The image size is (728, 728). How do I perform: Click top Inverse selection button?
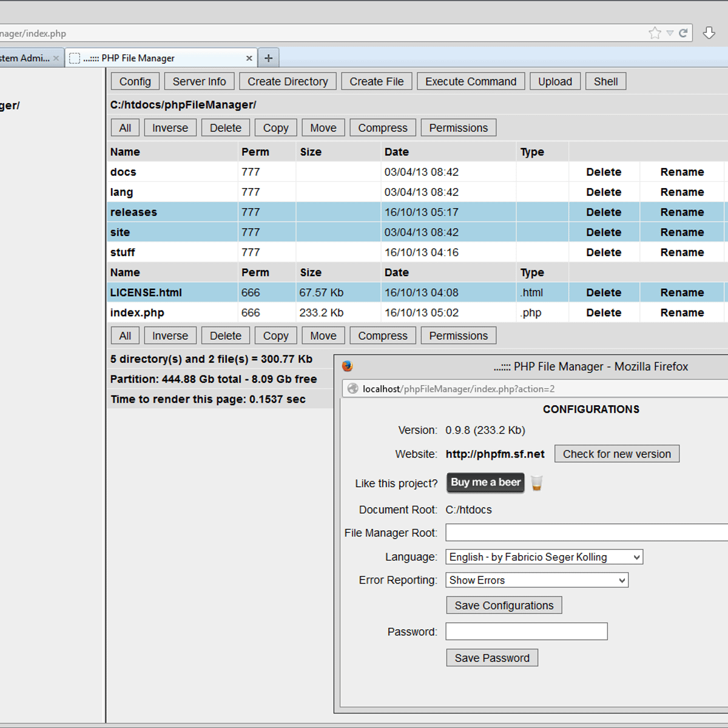pyautogui.click(x=170, y=128)
